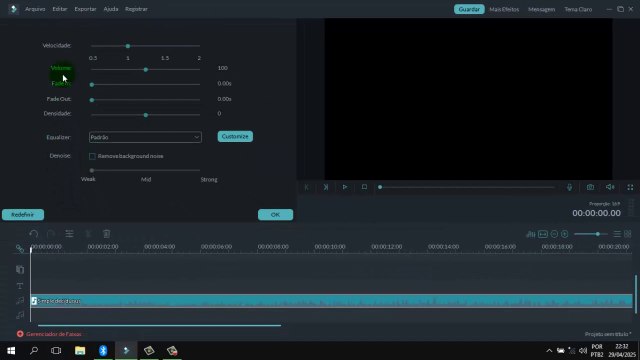Enable Remove background noise checkbox

[x=92, y=156]
